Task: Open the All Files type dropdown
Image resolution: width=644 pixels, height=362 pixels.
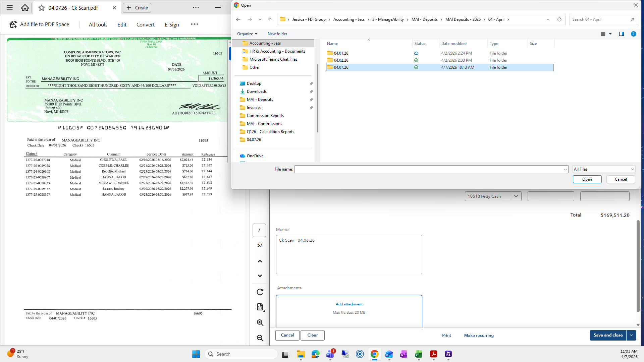Action: [604, 169]
